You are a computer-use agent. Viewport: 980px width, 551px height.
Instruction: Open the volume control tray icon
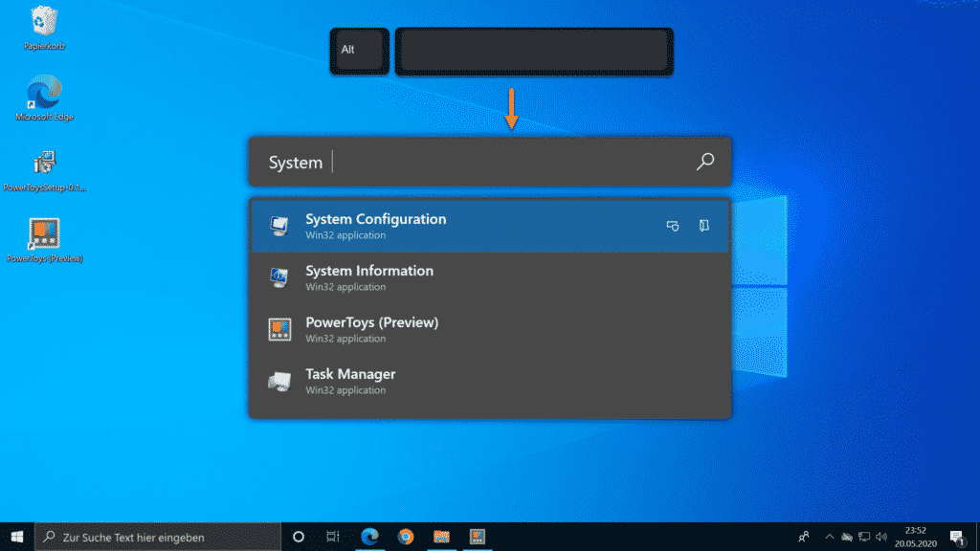click(x=881, y=538)
